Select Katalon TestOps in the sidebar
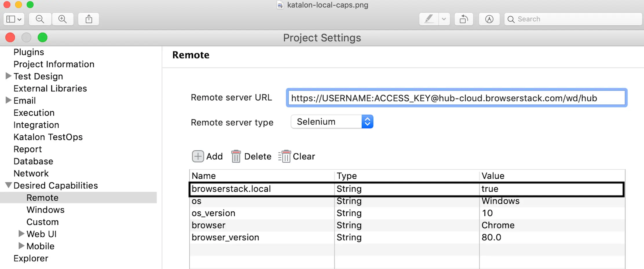Image resolution: width=644 pixels, height=269 pixels. pyautogui.click(x=48, y=137)
